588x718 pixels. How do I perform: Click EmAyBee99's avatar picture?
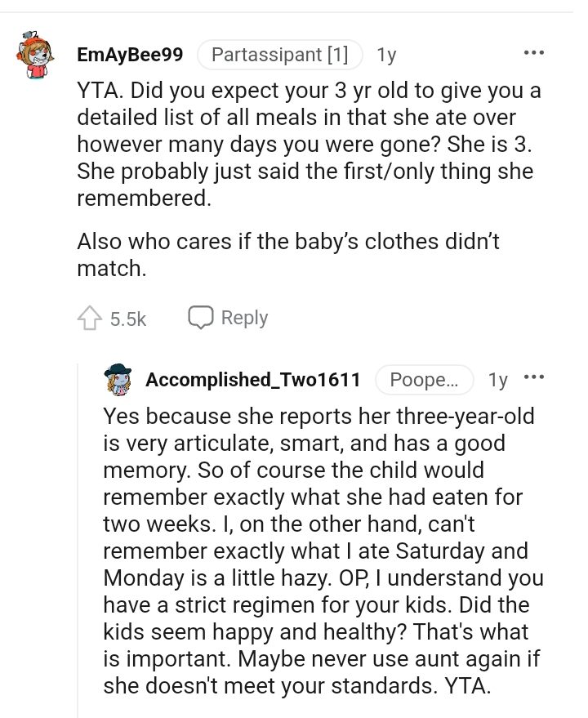tap(36, 55)
